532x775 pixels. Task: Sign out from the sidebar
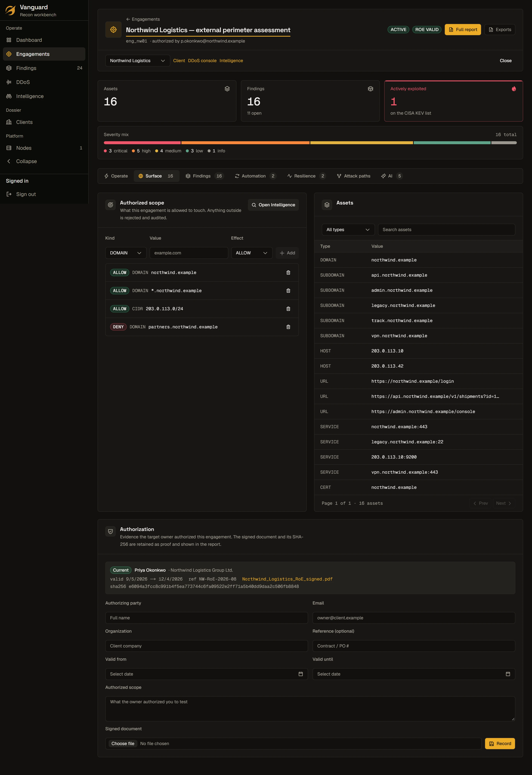(x=44, y=194)
